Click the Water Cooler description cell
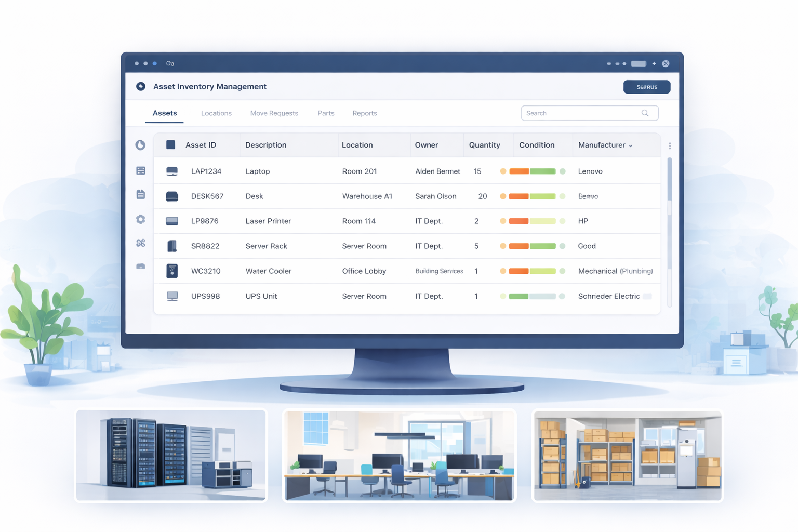798x532 pixels. click(268, 271)
